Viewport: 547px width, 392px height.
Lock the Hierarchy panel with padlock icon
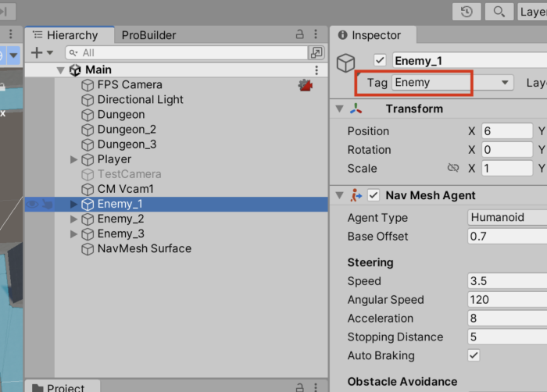click(299, 35)
